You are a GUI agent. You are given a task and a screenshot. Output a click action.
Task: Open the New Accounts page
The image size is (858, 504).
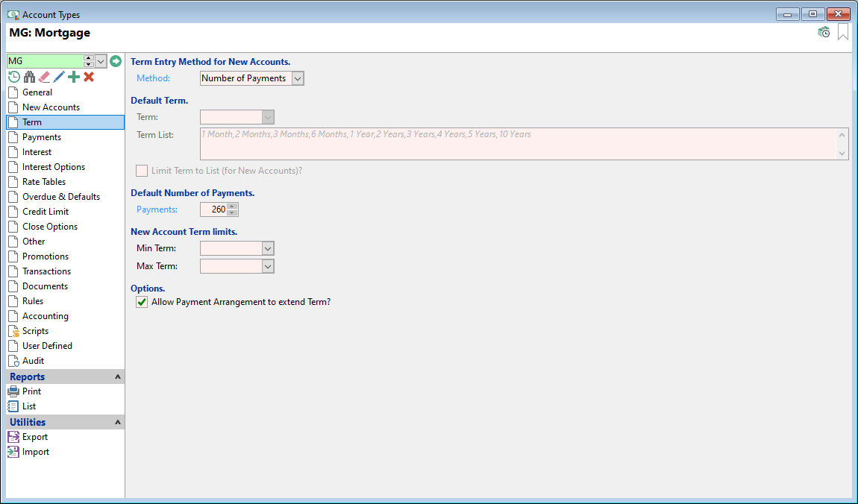pyautogui.click(x=65, y=107)
